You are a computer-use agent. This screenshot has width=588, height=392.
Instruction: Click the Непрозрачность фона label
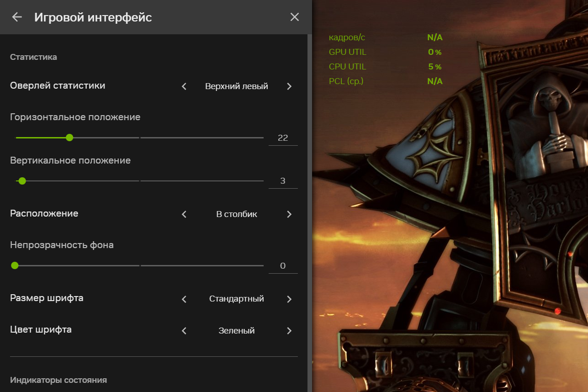pyautogui.click(x=62, y=245)
